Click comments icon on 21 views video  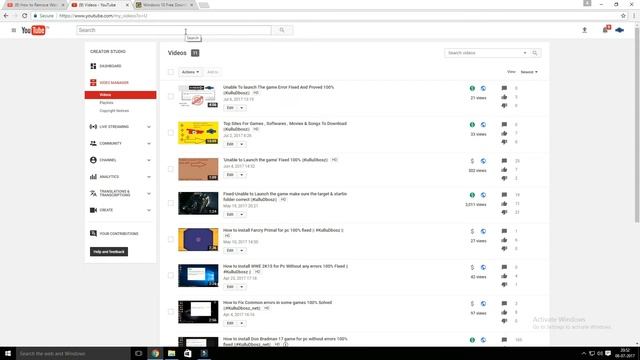(x=504, y=88)
